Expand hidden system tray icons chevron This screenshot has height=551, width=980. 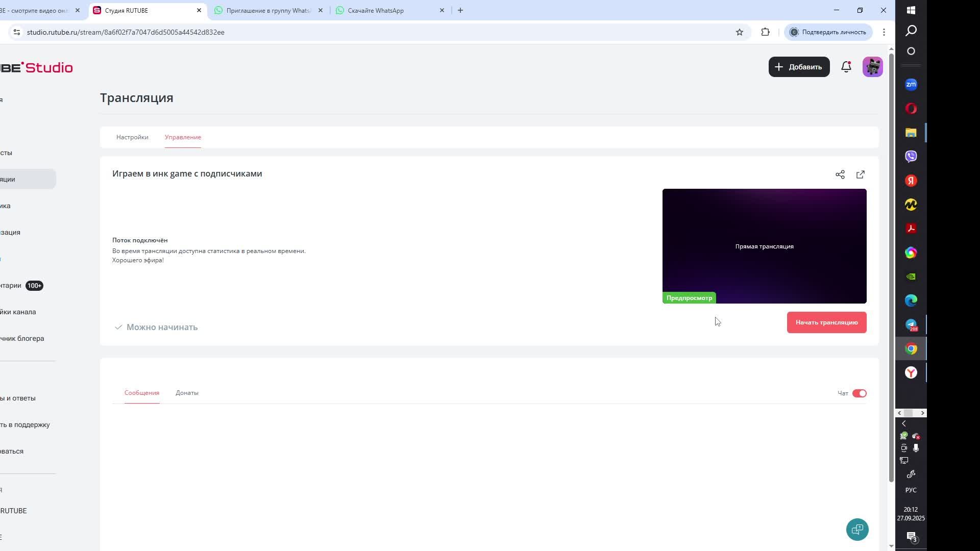tap(903, 423)
